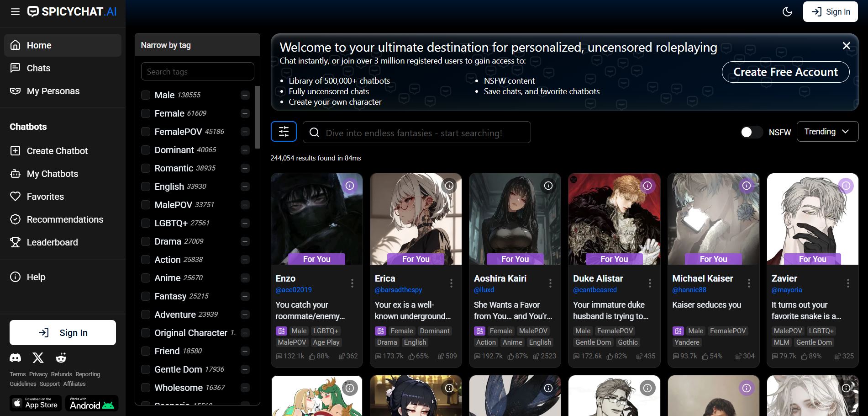Open the hamburger menu icon
868x416 pixels.
pyautogui.click(x=15, y=11)
